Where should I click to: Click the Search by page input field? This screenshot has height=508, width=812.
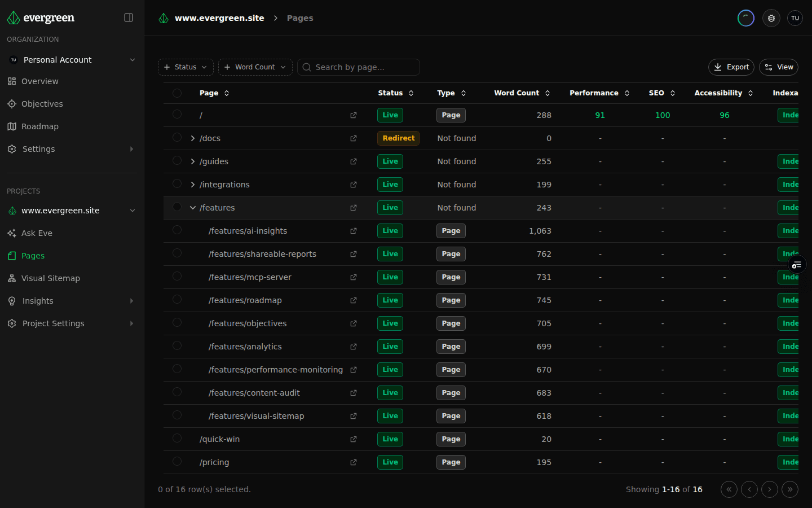(x=359, y=67)
